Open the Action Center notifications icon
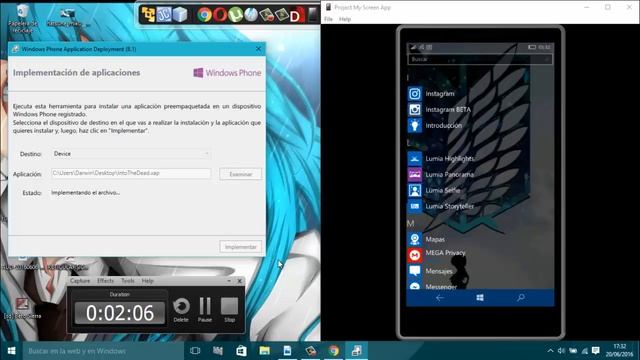 (596, 351)
